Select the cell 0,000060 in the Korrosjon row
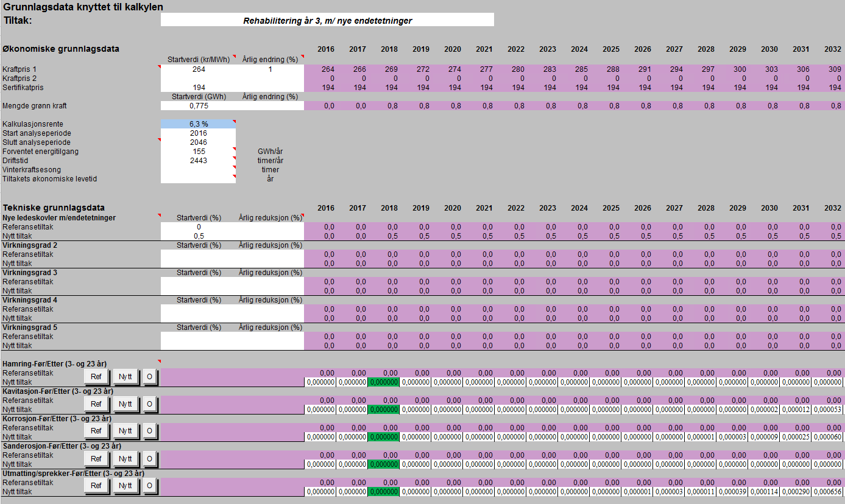Screen dimensions: 845x504 [828, 437]
